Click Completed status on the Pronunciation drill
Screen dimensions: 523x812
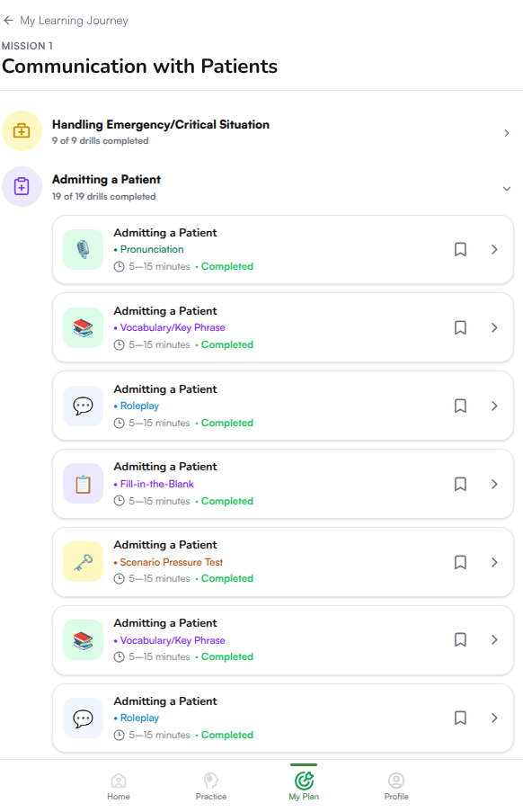tap(227, 266)
